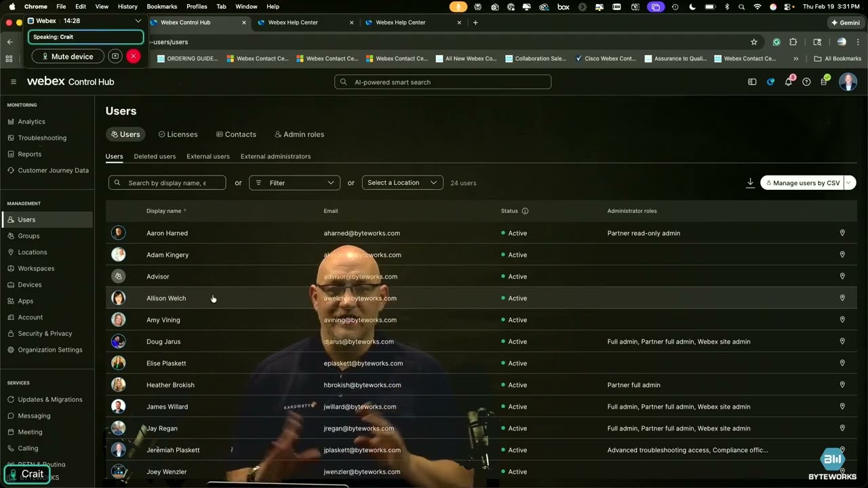This screenshot has height=488, width=868.
Task: Open a new Chrome tab
Action: (x=475, y=22)
